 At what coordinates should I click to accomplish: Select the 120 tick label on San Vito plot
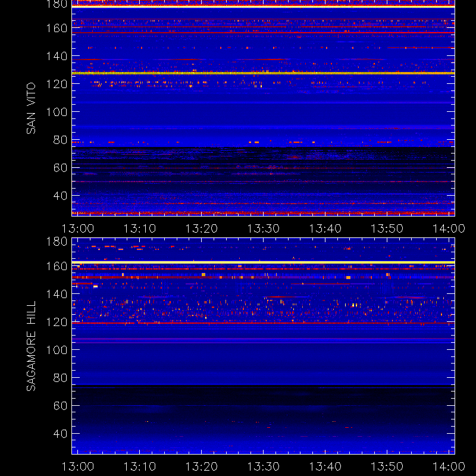pyautogui.click(x=57, y=84)
